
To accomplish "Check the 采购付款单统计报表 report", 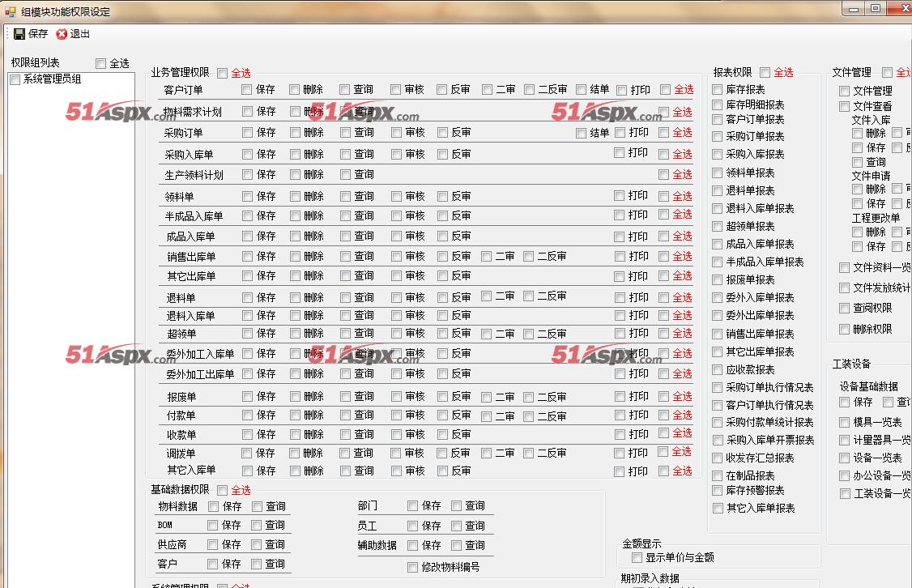I will (x=717, y=423).
